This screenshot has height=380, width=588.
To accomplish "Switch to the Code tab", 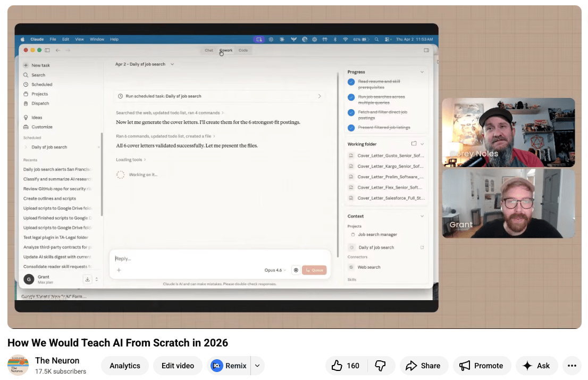I will pos(243,51).
